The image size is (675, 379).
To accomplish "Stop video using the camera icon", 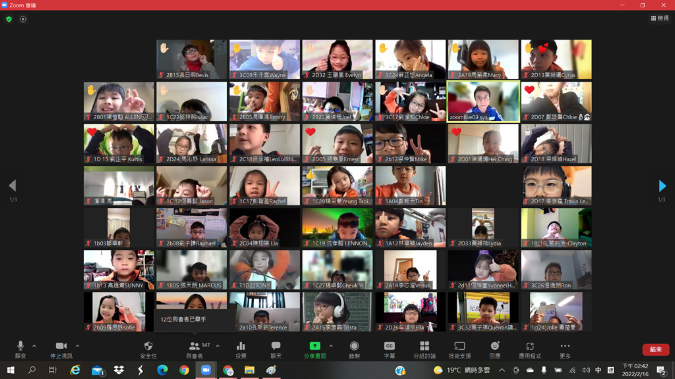I will point(61,349).
